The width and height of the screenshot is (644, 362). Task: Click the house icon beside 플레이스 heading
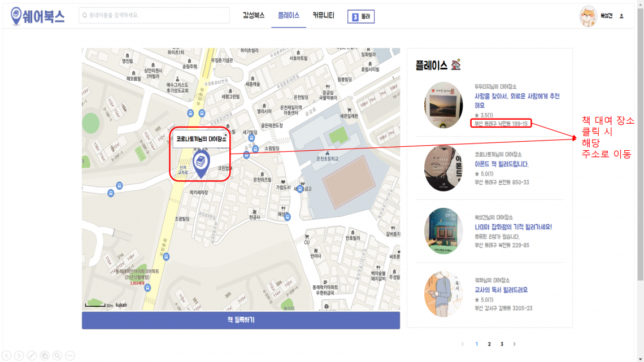tap(456, 64)
